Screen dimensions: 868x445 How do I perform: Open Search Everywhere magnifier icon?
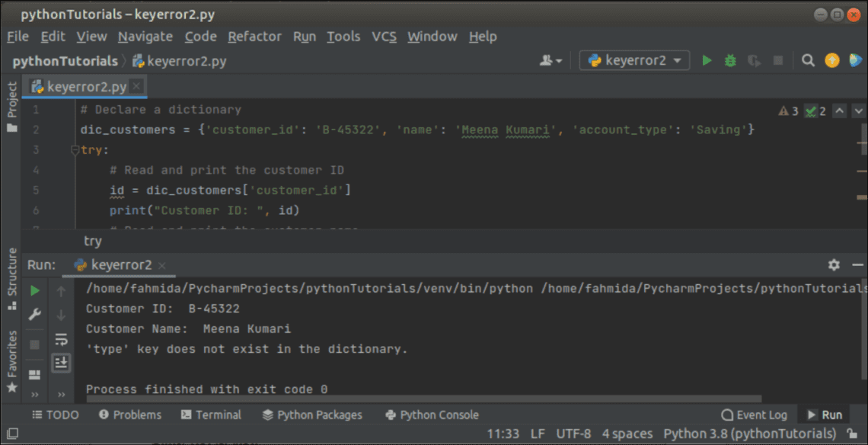click(x=808, y=60)
